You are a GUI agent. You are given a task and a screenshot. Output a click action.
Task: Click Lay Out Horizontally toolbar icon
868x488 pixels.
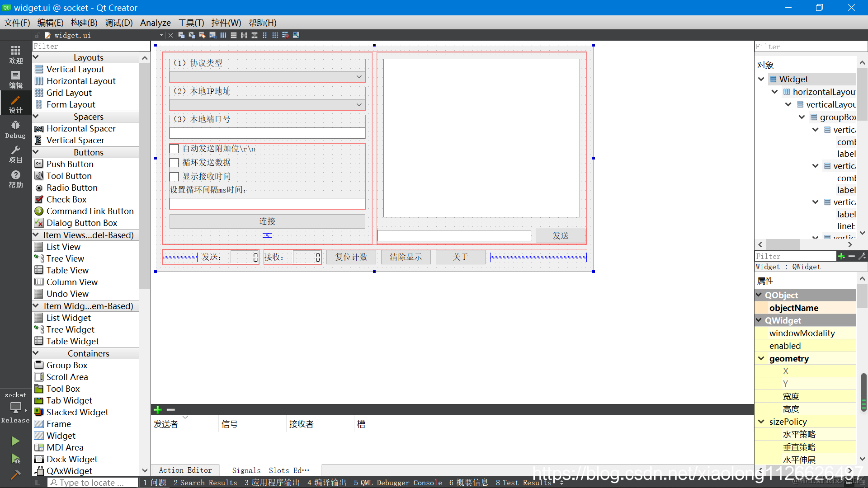point(223,35)
